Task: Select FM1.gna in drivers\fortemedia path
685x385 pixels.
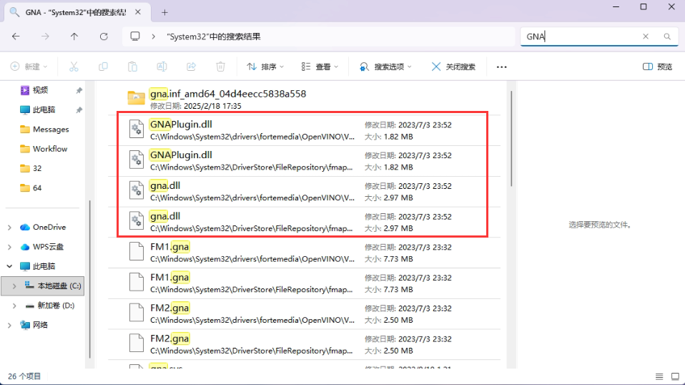Action: pos(304,253)
